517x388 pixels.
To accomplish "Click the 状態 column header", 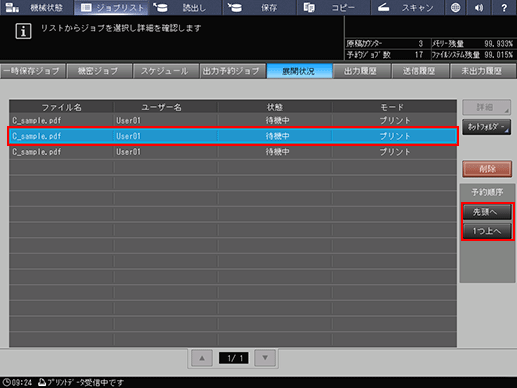I will click(x=275, y=107).
